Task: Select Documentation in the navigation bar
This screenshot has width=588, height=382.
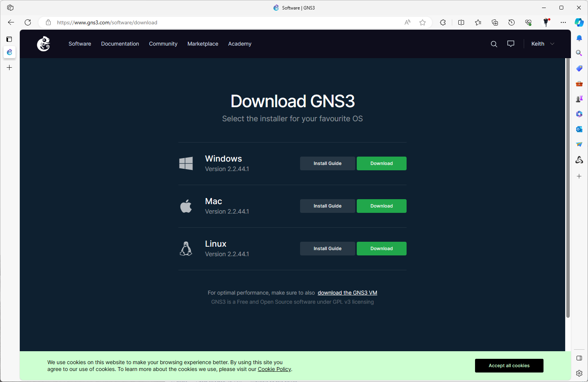Action: [x=120, y=44]
